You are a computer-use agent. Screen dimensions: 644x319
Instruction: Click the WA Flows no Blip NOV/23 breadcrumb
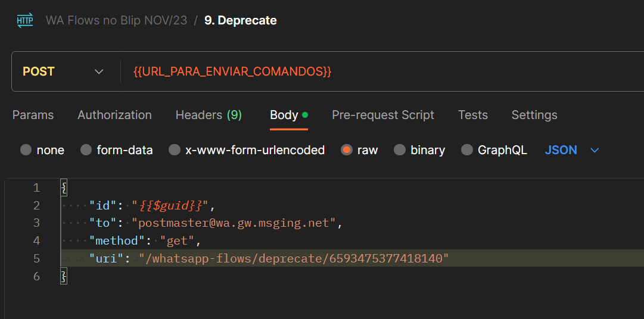click(x=116, y=20)
